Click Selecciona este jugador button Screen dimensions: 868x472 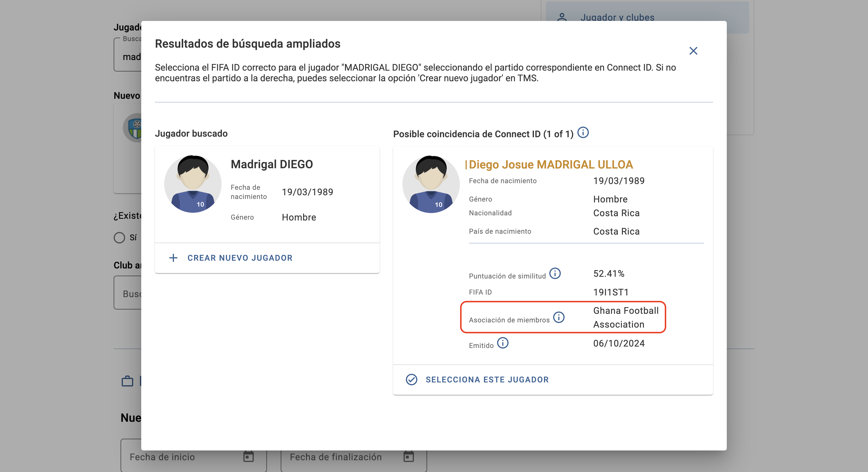pyautogui.click(x=553, y=380)
